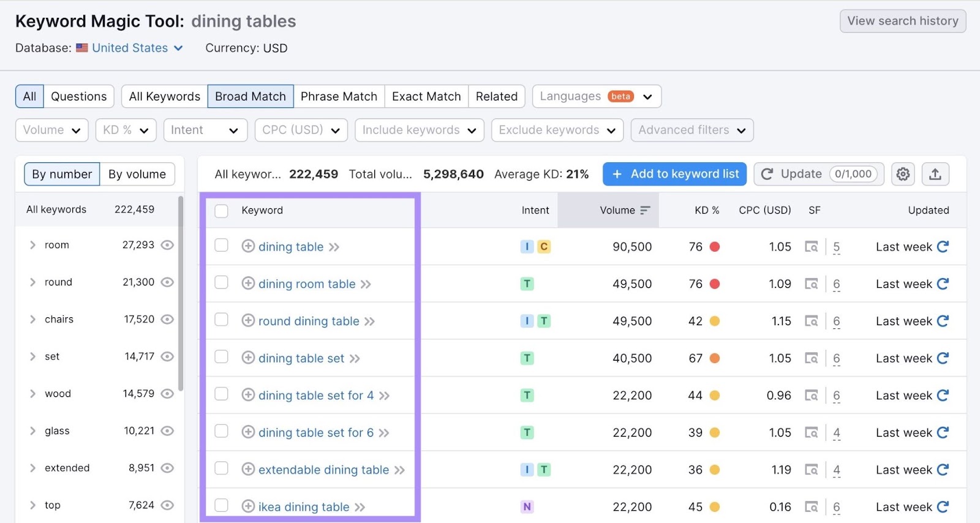Click SF count 5 for dining table

pyautogui.click(x=837, y=247)
